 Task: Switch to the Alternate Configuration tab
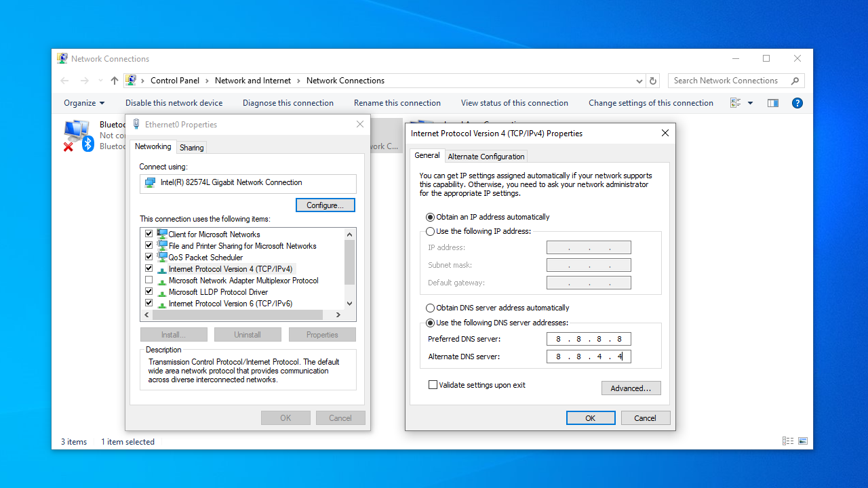click(x=486, y=157)
